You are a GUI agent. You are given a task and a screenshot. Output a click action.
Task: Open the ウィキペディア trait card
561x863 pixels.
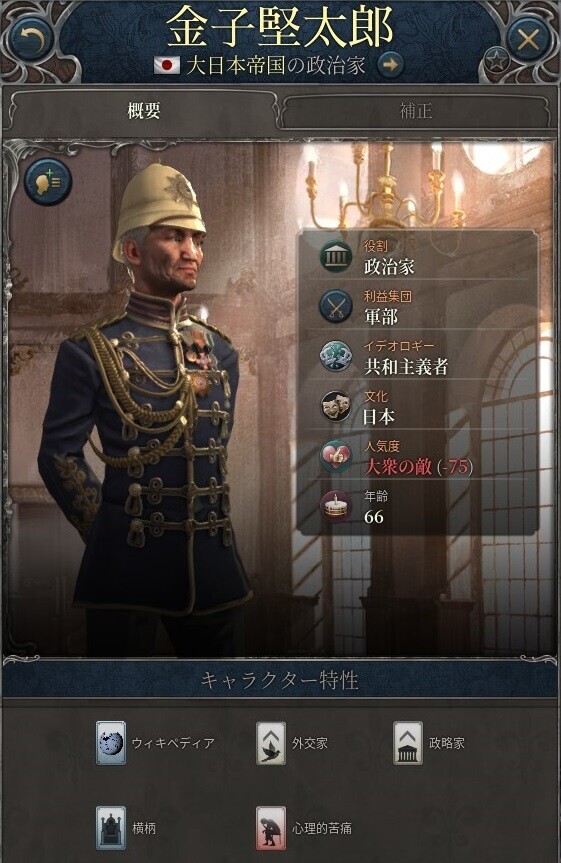click(x=111, y=743)
